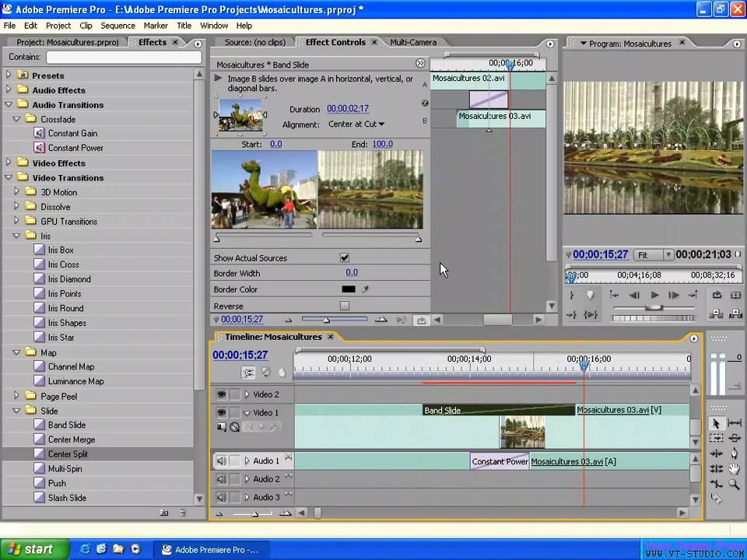Select the Iris Diamond transition
The image size is (747, 560).
(x=69, y=279)
